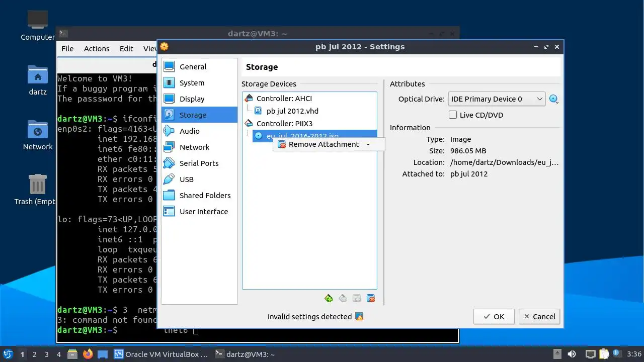
Task: Open the Actions menu in terminal window
Action: click(97, 49)
